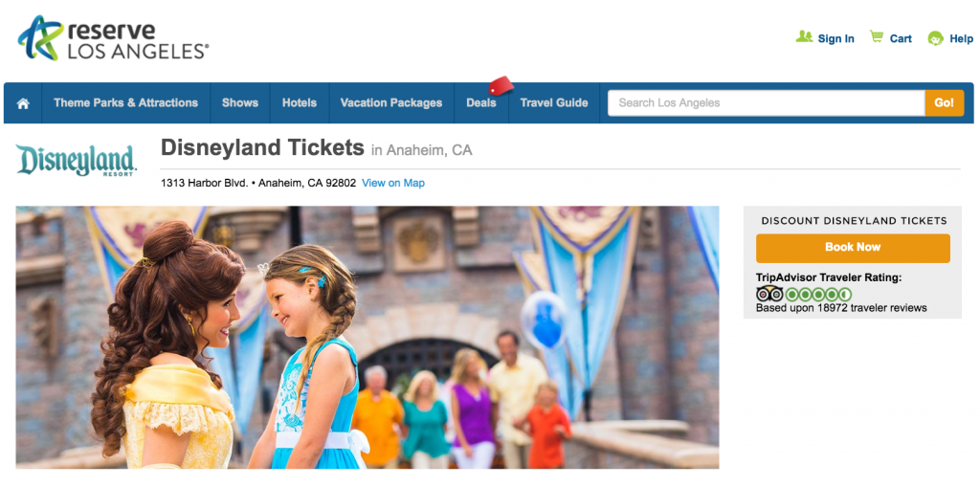Click the red deals tag icon
980x486 pixels.
coord(501,85)
